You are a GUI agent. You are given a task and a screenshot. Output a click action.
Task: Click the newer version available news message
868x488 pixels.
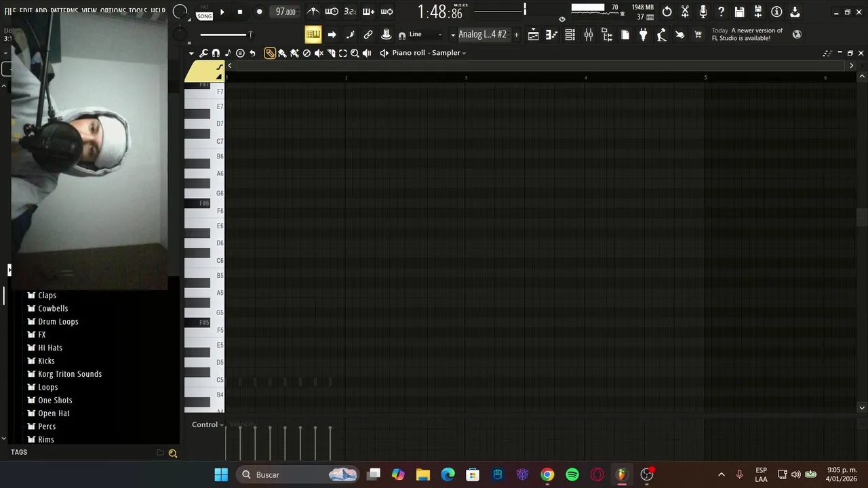747,35
